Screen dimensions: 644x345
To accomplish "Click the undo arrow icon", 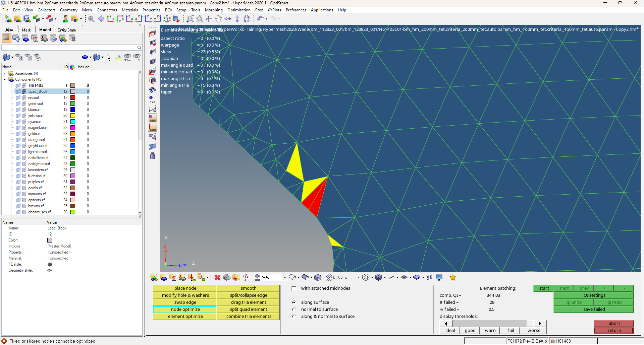I will (x=260, y=19).
